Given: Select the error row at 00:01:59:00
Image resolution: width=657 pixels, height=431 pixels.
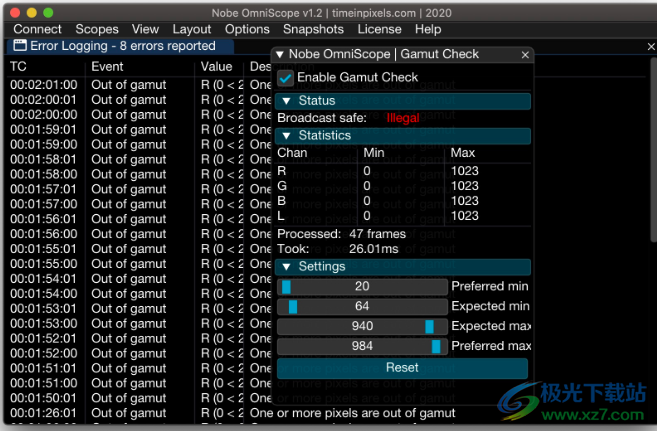Looking at the screenshot, I should pos(140,145).
